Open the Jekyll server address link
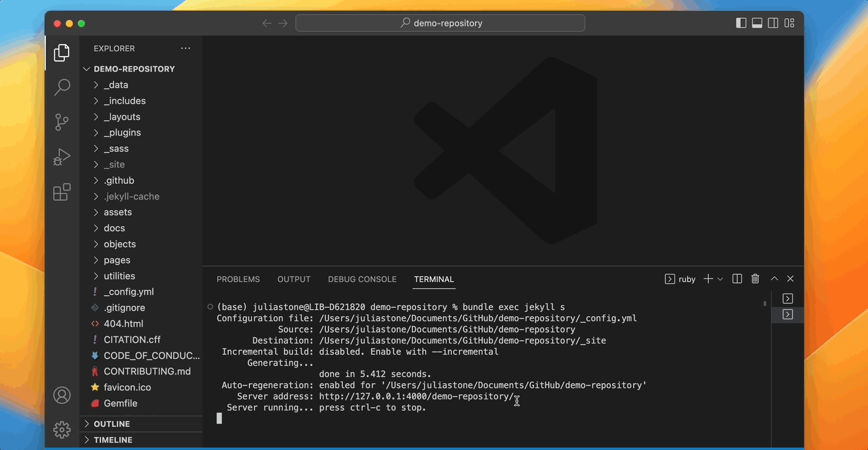 click(x=414, y=396)
